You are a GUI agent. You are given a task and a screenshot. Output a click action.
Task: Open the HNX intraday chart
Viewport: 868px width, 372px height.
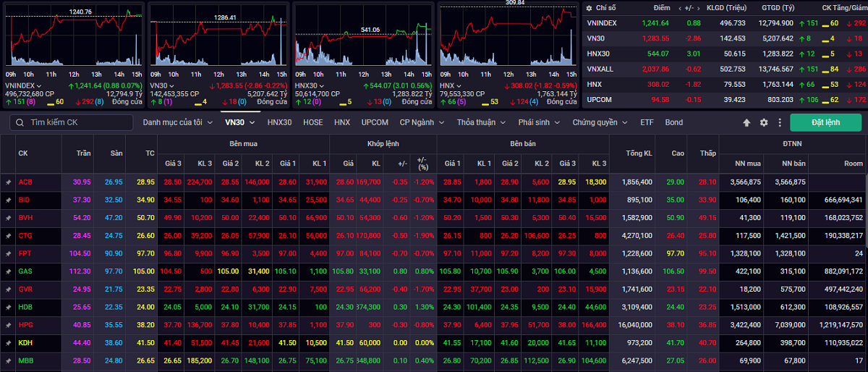(x=508, y=36)
